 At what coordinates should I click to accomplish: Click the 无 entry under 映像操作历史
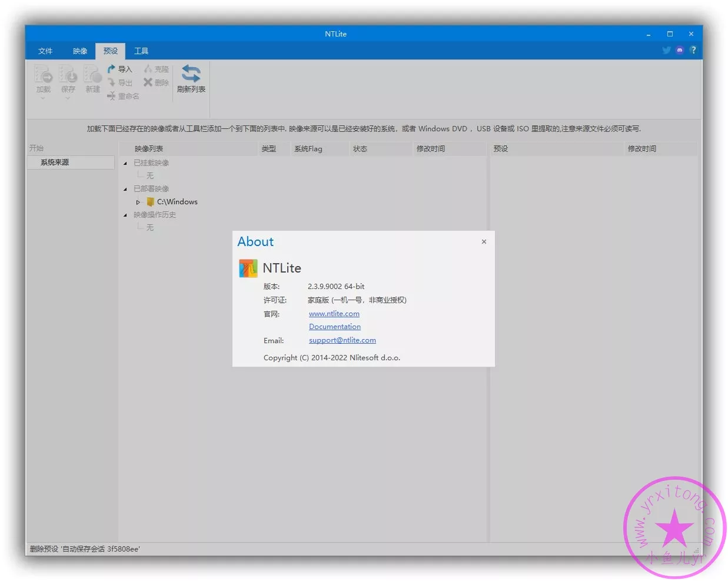pos(149,228)
